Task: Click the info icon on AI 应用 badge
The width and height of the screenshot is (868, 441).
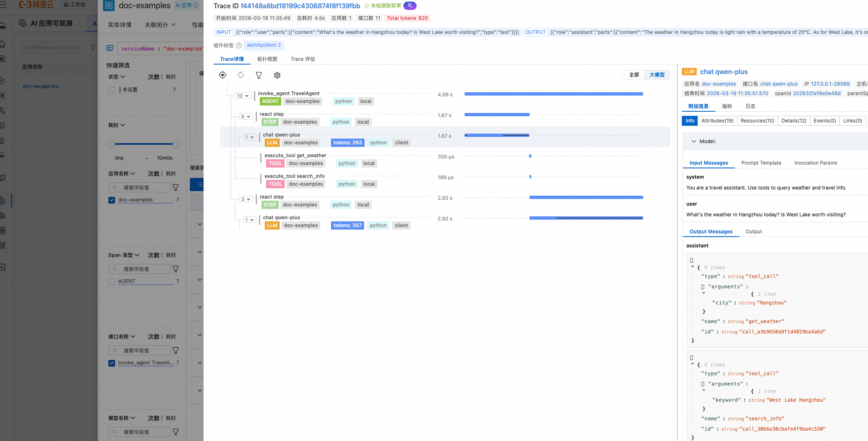Action: [x=196, y=5]
